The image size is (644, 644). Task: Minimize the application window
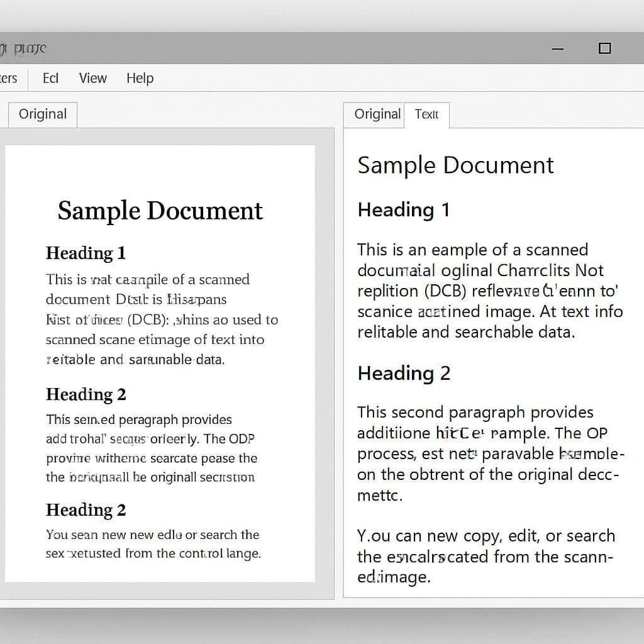pos(558,49)
